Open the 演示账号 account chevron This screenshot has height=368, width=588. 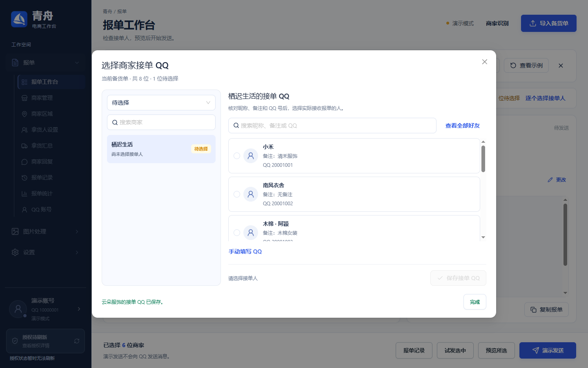click(x=79, y=309)
